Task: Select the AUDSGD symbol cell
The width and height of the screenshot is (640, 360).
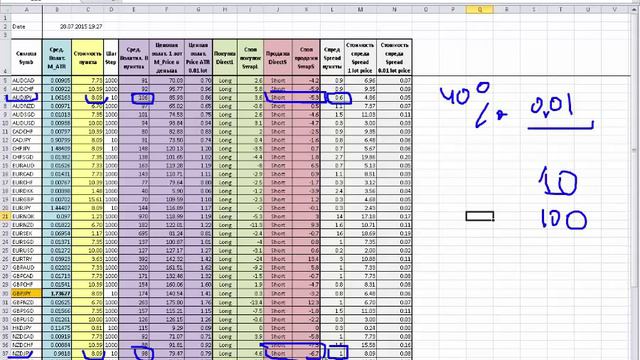Action: [27, 115]
